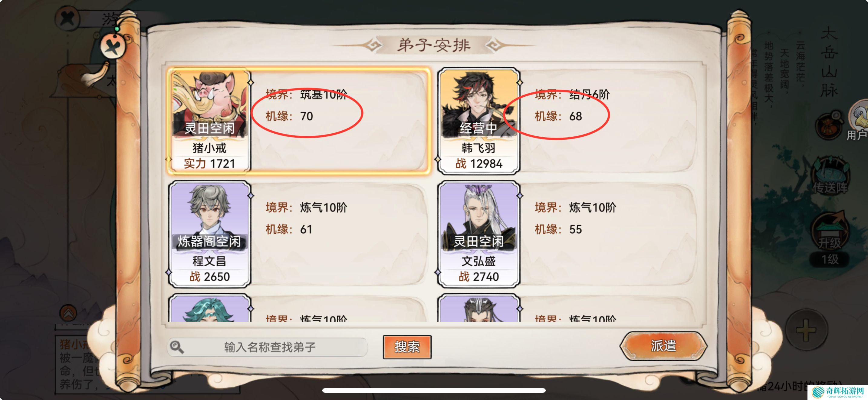Click the round plus icon
Image resolution: width=868 pixels, height=400 pixels.
pyautogui.click(x=806, y=329)
